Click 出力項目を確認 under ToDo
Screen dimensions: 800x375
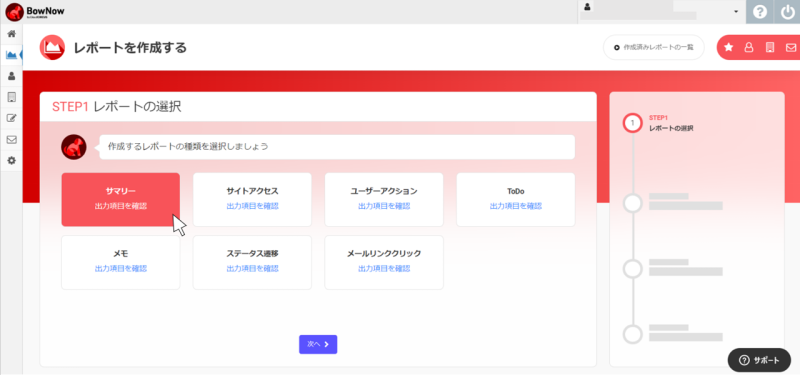pos(516,207)
